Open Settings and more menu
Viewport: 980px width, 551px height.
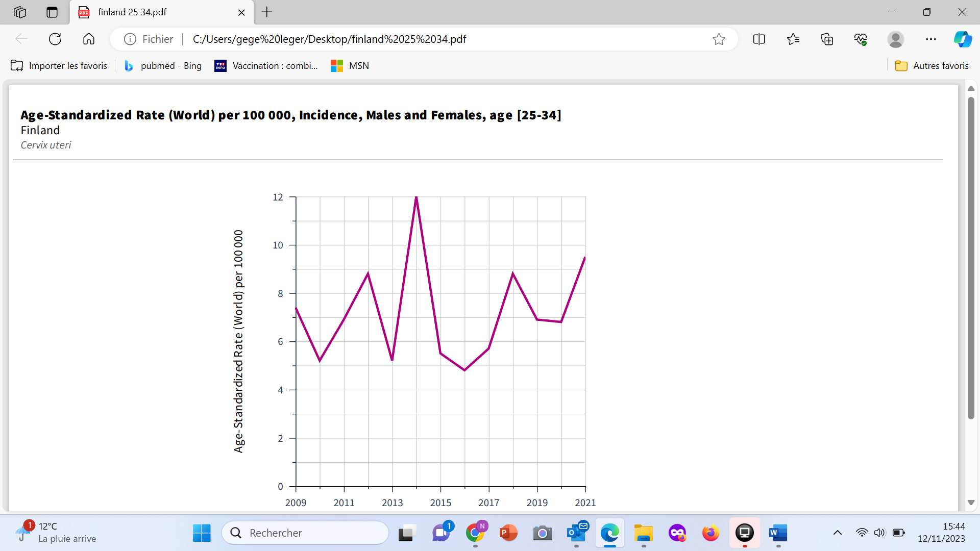pyautogui.click(x=931, y=39)
